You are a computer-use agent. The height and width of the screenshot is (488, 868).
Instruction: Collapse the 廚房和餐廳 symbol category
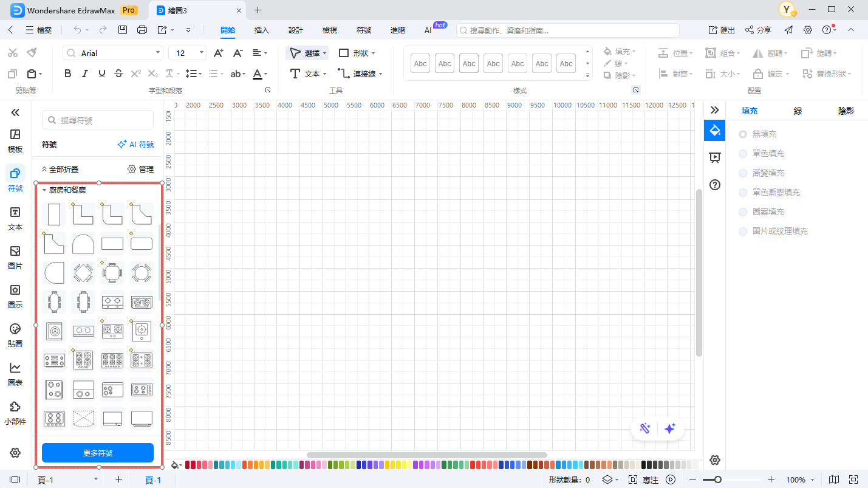(x=44, y=190)
